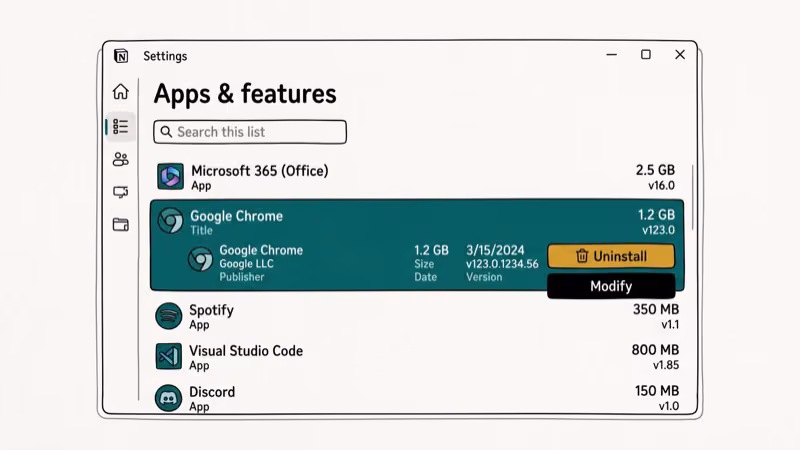The width and height of the screenshot is (800, 450).
Task: Click the Apps & features heading
Action: coord(245,94)
